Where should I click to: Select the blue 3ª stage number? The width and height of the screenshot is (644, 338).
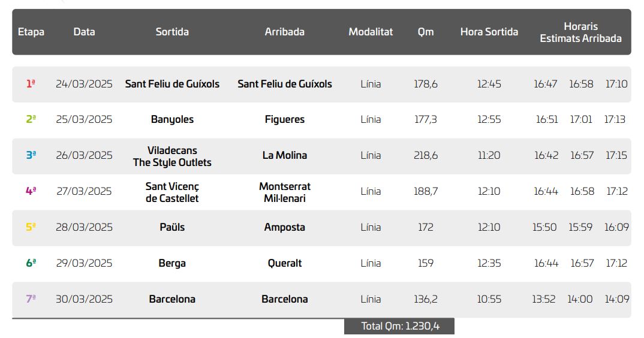[31, 155]
